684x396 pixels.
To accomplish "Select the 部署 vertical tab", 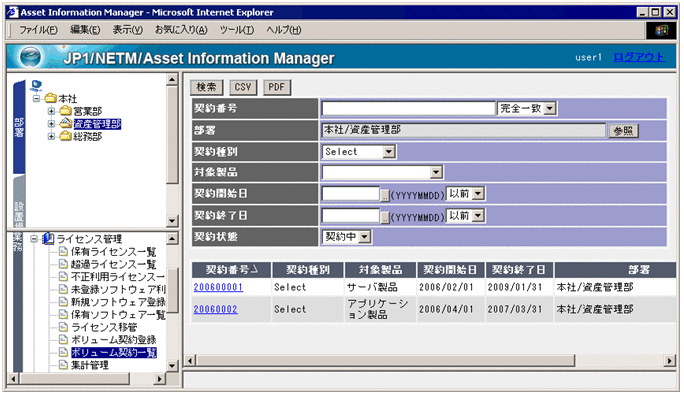I will (x=19, y=127).
